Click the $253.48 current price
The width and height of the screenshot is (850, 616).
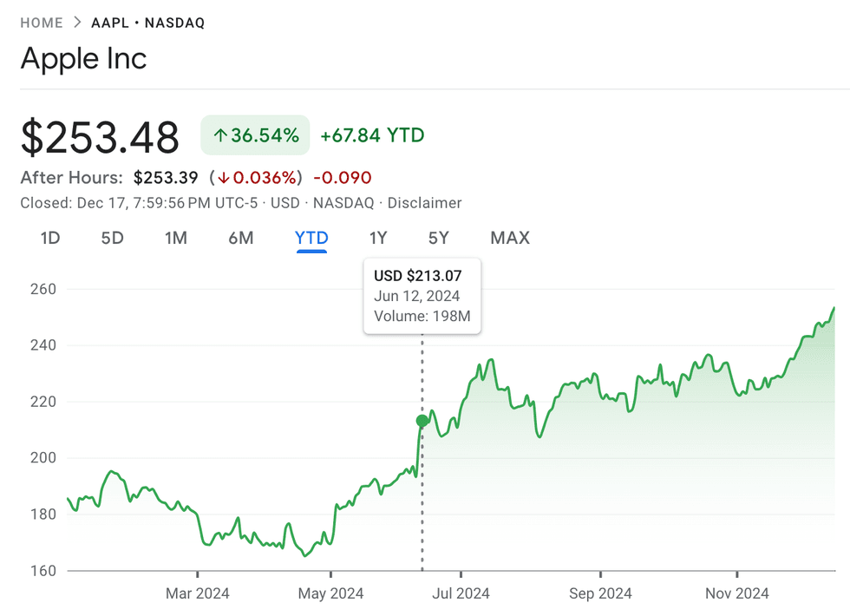pos(100,137)
